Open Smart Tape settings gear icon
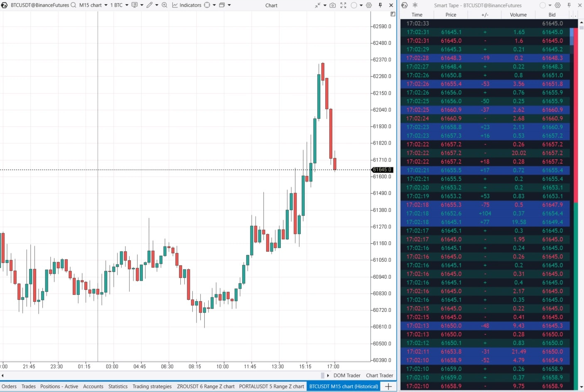 pyautogui.click(x=558, y=5)
